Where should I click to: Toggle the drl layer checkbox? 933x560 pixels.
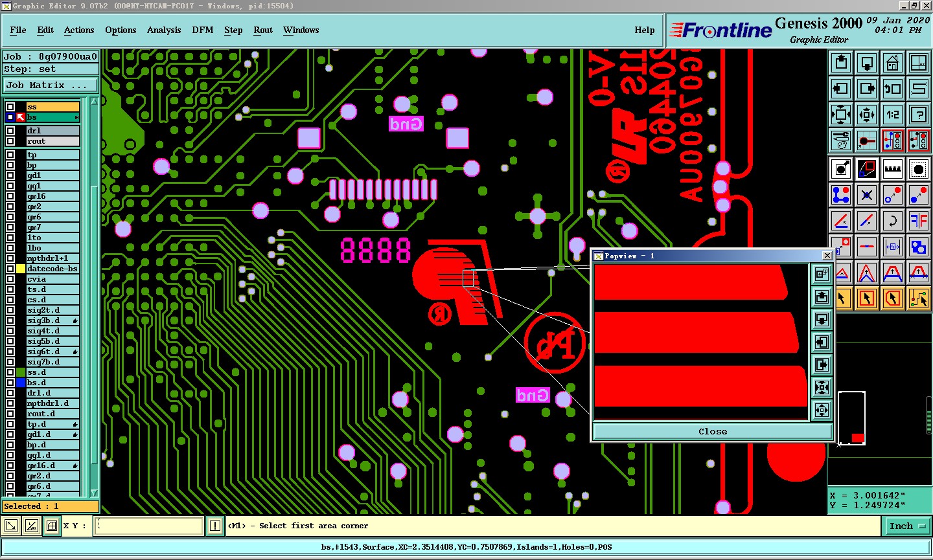coord(10,131)
